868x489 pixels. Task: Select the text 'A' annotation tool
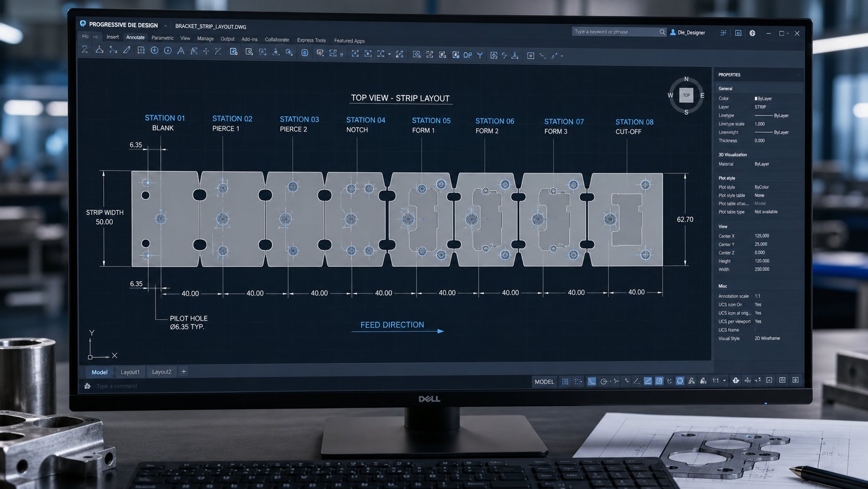coord(181,51)
